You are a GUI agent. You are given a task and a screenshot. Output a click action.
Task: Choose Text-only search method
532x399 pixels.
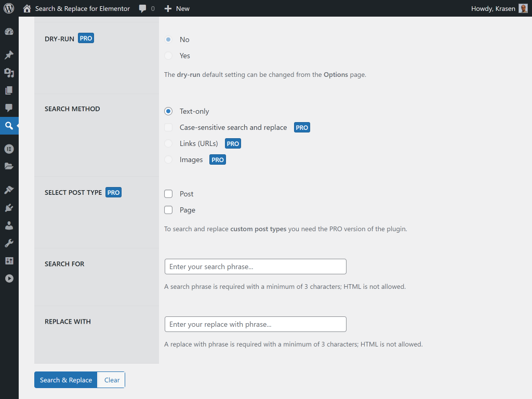pos(168,111)
